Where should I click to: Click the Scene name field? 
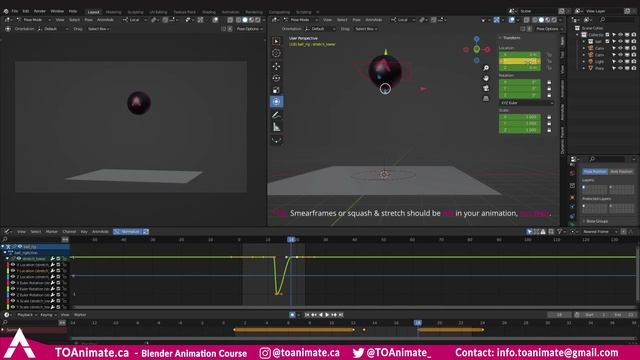[538, 11]
